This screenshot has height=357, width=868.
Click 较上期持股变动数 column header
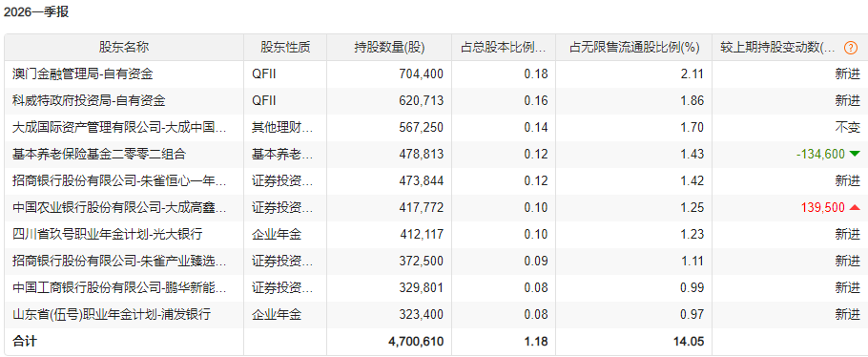pyautogui.click(x=777, y=48)
